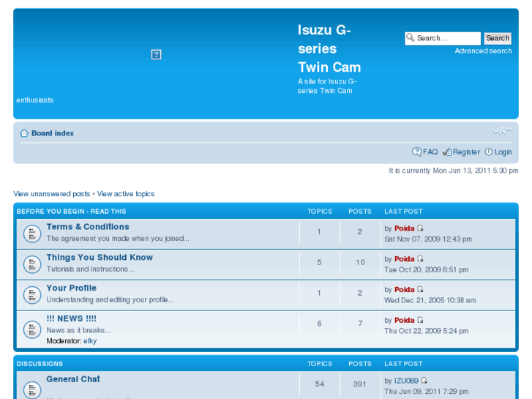Click the date Sat Nov 07, 2009 12:43 pm

coord(428,239)
